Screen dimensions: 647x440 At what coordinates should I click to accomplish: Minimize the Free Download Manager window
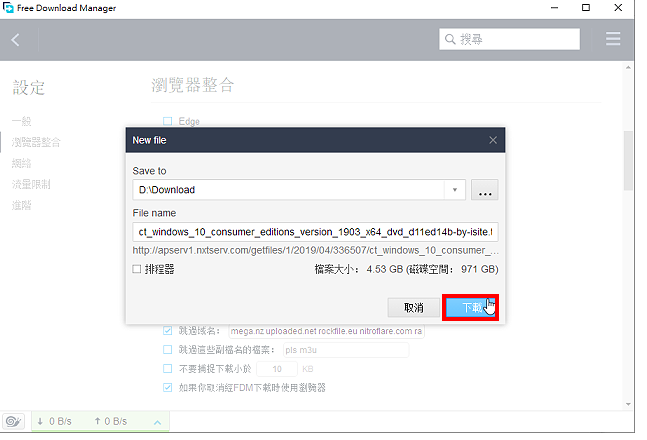[x=554, y=7]
